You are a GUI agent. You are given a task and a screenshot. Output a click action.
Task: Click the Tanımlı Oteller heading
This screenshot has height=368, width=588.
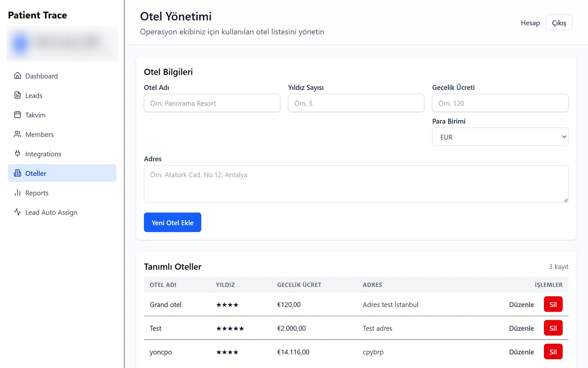pos(173,266)
